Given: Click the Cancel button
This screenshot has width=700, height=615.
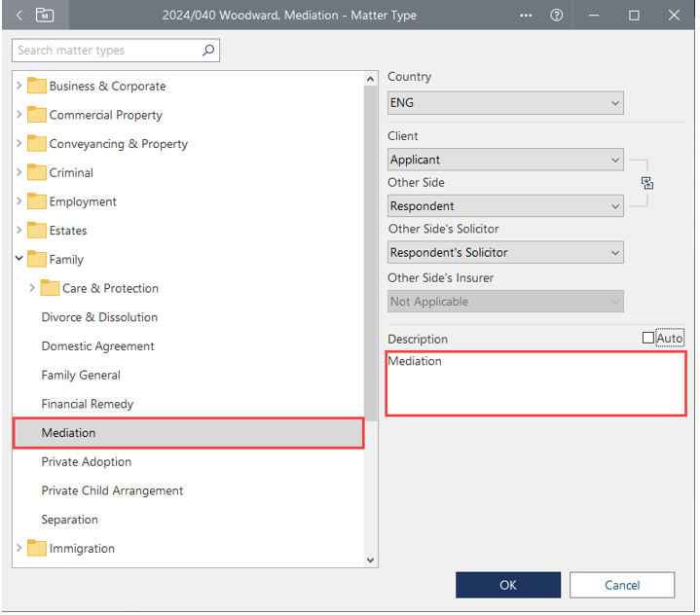Looking at the screenshot, I should point(622,585).
